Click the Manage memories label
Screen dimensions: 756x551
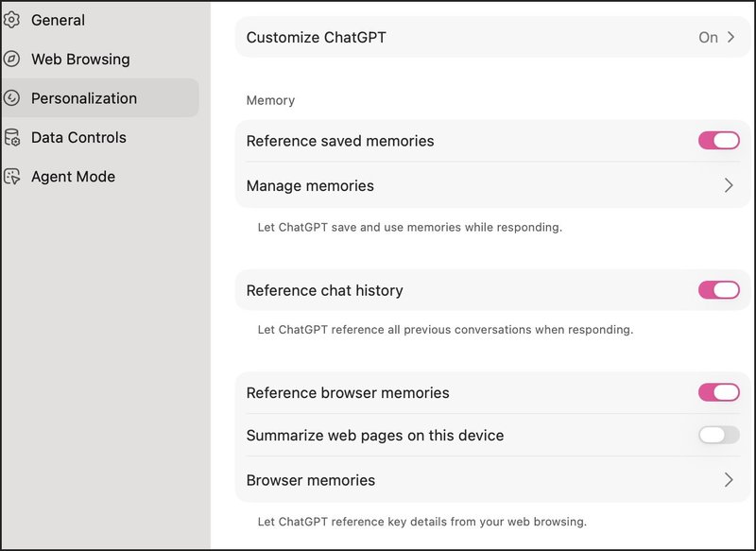310,186
